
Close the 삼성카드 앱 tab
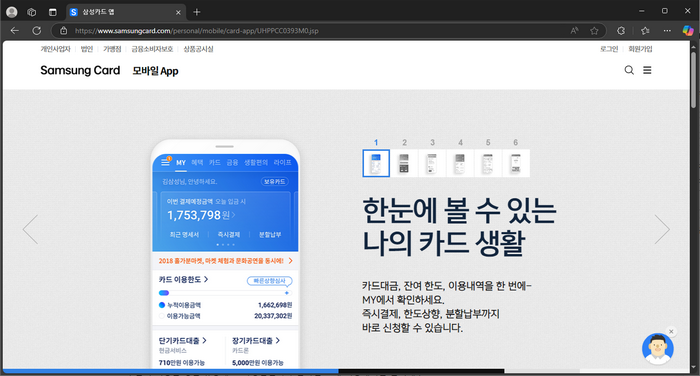(178, 13)
